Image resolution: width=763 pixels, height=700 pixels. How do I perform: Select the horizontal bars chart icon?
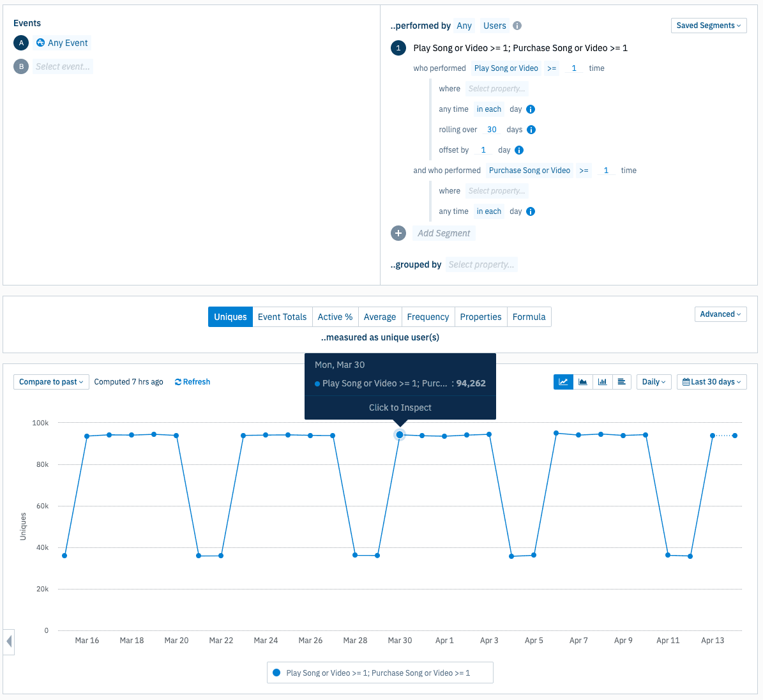(x=621, y=382)
